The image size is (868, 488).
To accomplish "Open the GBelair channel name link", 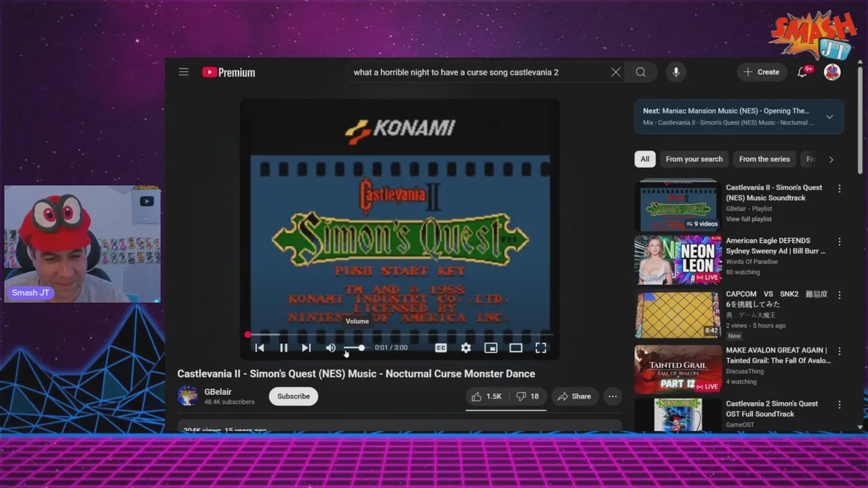I will click(x=218, y=392).
